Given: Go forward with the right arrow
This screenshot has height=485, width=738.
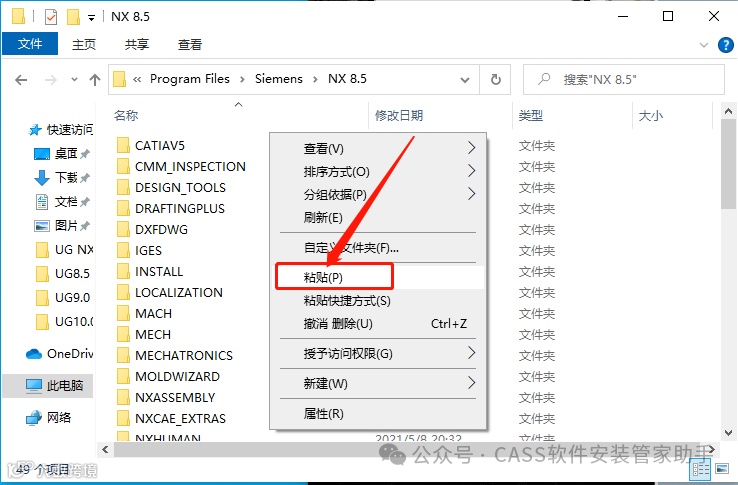Looking at the screenshot, I should pyautogui.click(x=50, y=80).
